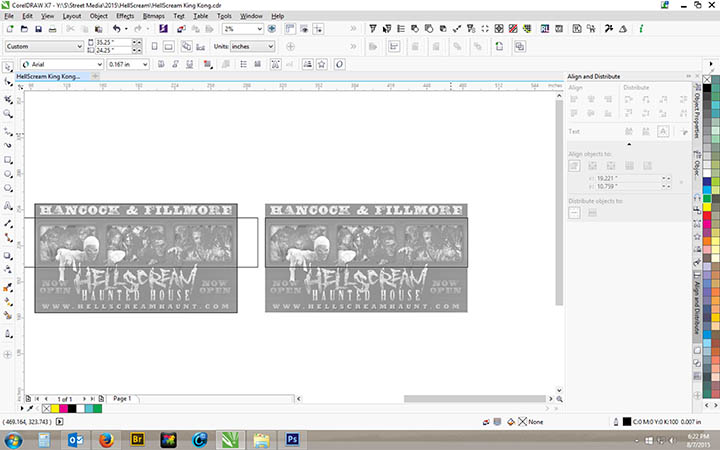Select the Zoom tool magnifier

[8, 113]
